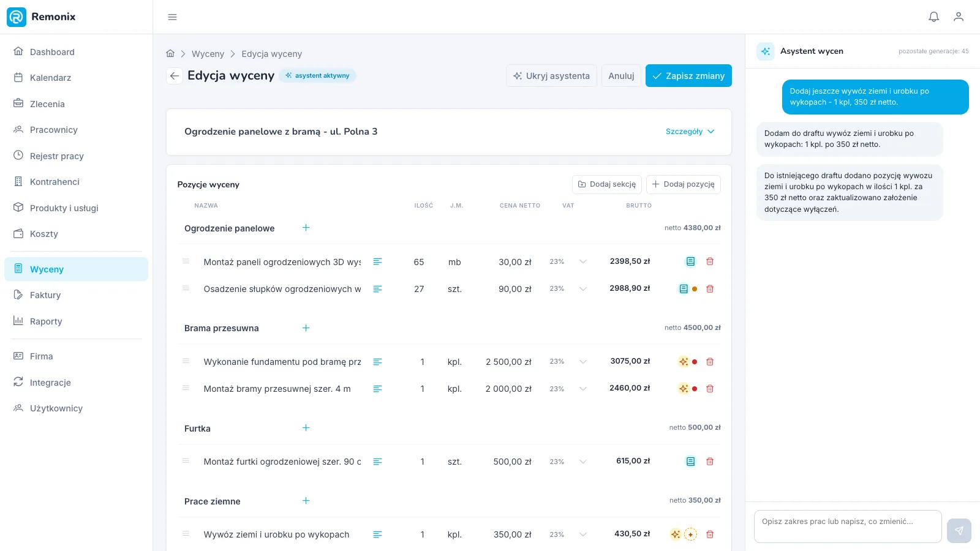Click Remonix logo
This screenshot has height=551, width=980.
pos(41,17)
